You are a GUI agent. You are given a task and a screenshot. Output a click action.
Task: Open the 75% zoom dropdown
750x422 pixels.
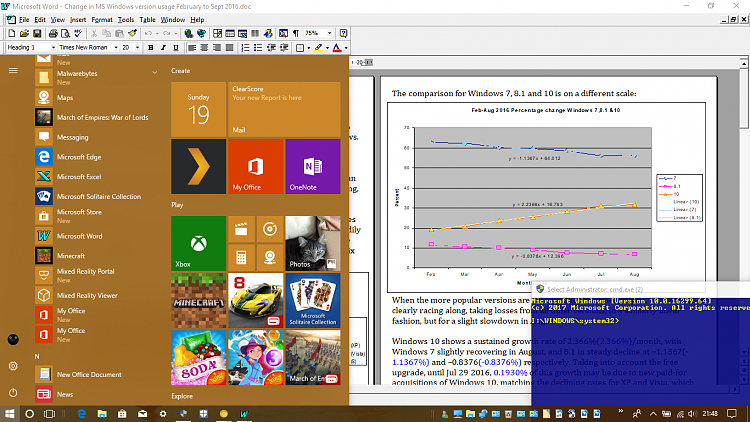330,33
